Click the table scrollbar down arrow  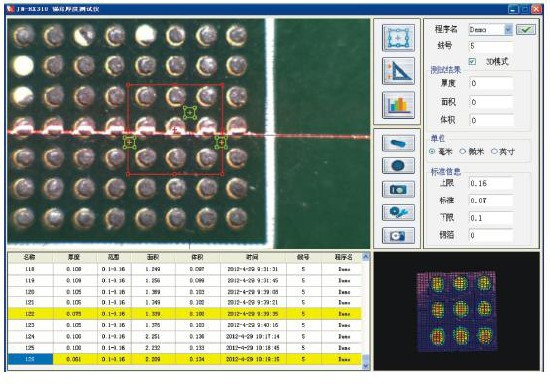pyautogui.click(x=365, y=366)
